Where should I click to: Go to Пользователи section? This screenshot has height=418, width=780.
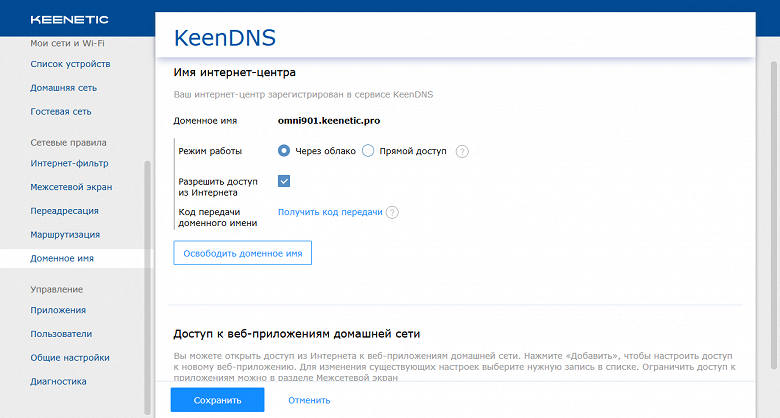(x=62, y=334)
